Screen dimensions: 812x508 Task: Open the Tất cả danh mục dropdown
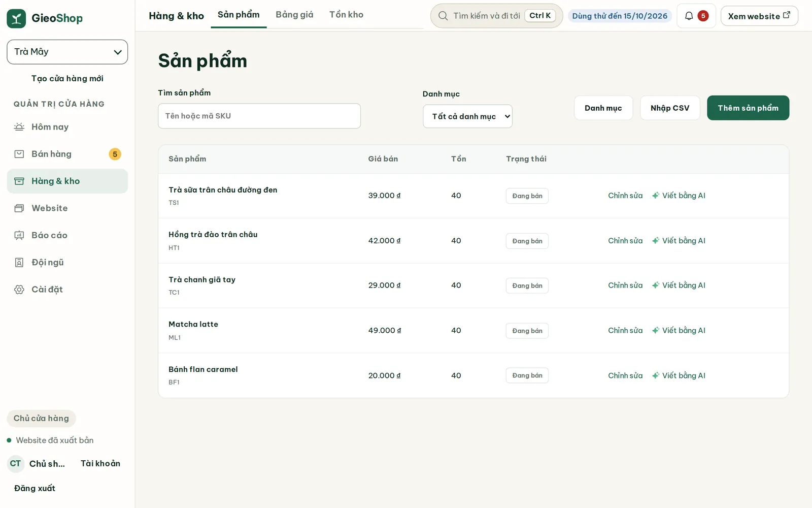pos(467,116)
